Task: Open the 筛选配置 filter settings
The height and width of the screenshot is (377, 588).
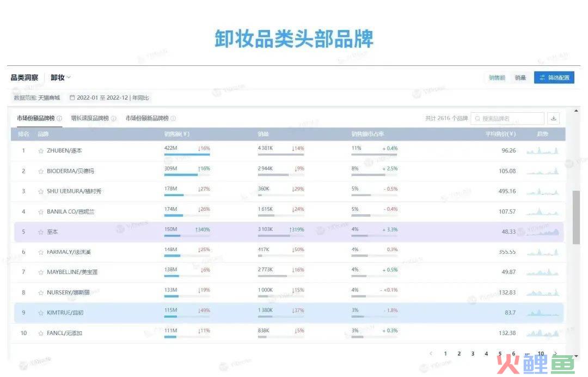Action: pos(554,78)
